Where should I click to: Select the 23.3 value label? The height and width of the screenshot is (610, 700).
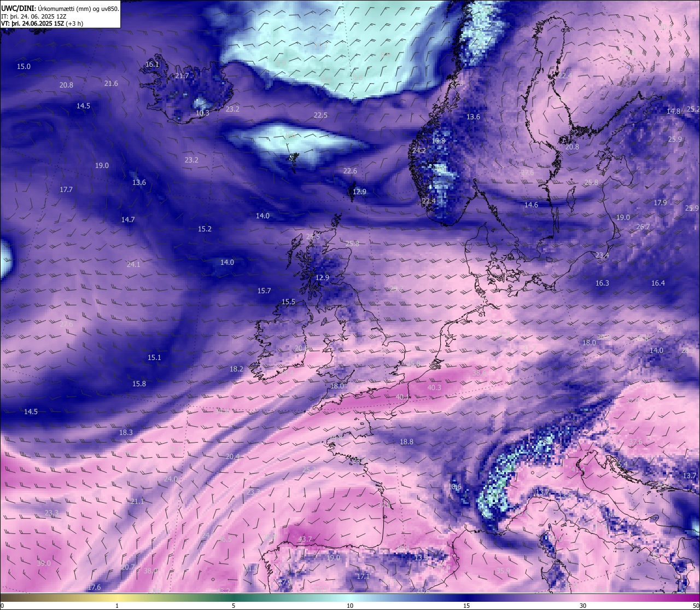point(51,513)
